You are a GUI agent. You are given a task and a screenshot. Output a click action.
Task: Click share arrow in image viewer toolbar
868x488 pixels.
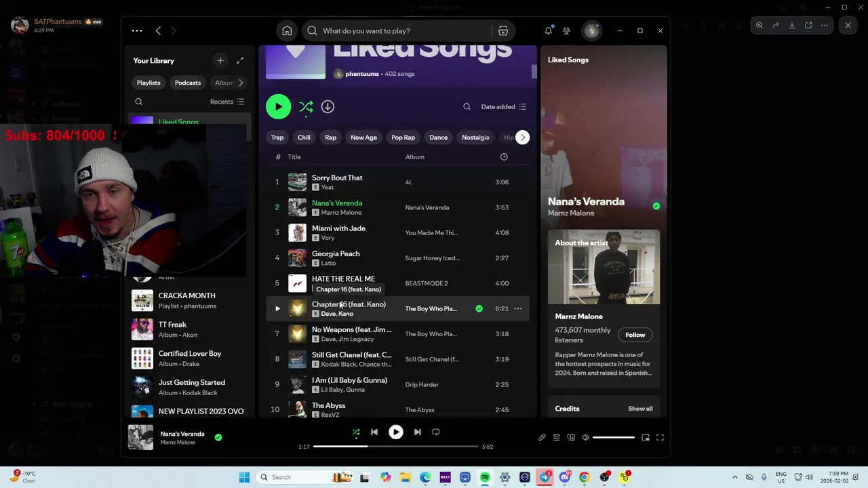coord(775,25)
